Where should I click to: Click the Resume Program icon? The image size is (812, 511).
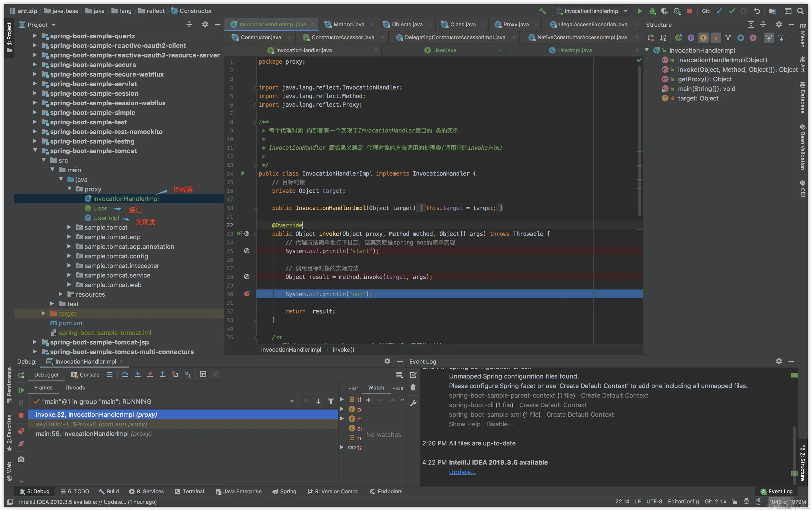pyautogui.click(x=21, y=390)
